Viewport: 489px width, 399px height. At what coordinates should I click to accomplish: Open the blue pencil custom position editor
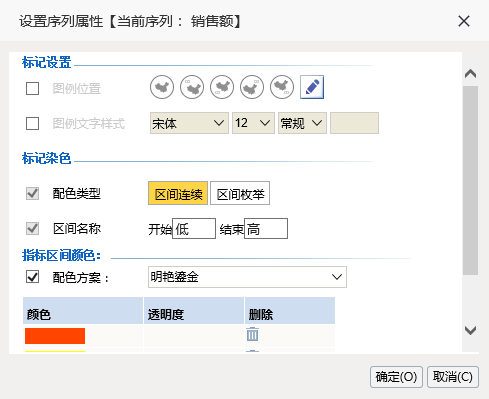click(x=312, y=87)
